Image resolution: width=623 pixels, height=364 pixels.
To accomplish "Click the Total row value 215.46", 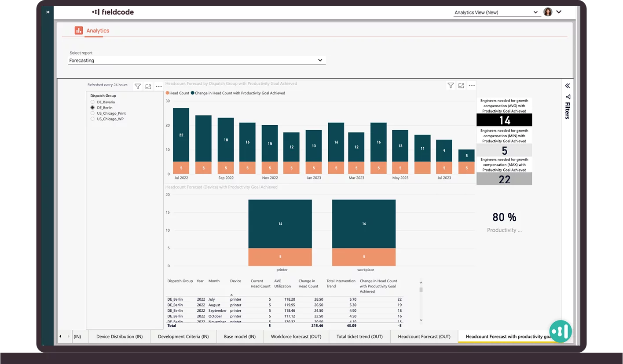I will [x=317, y=326].
